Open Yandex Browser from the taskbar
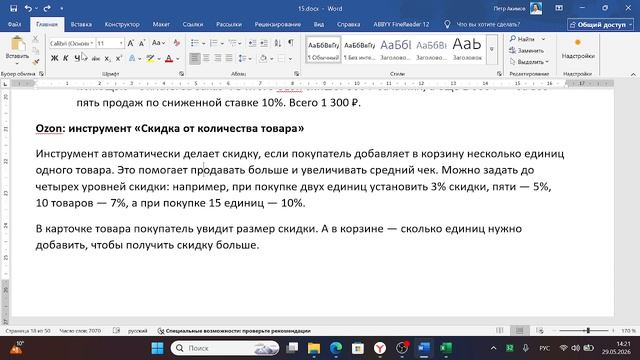The width and height of the screenshot is (640, 360). [x=380, y=348]
